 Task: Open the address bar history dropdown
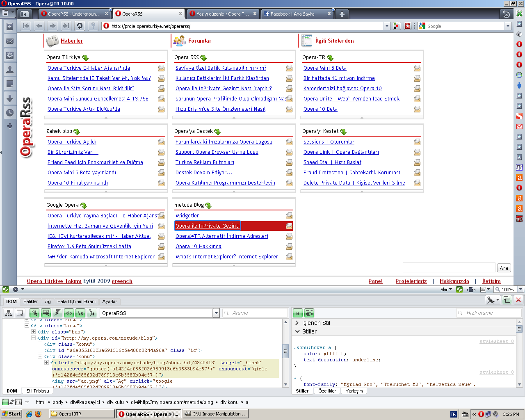click(x=387, y=26)
